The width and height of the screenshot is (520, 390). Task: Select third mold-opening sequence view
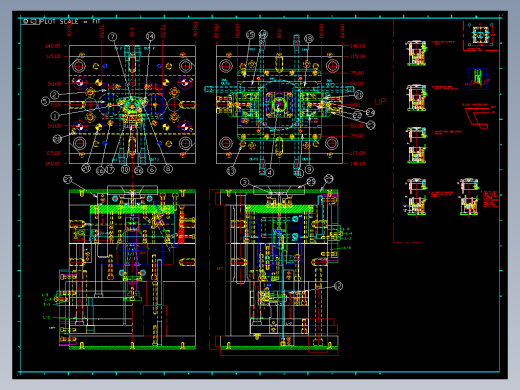point(416,145)
